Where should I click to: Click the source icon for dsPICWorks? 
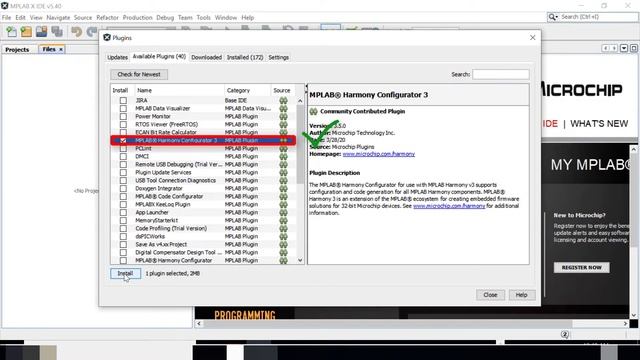[x=283, y=236]
